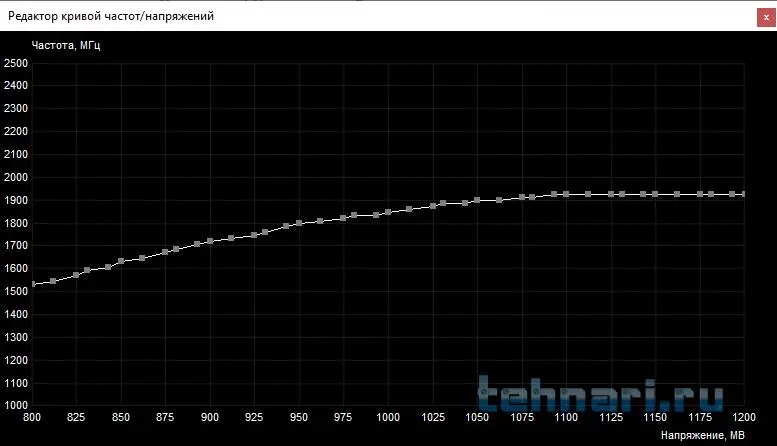The height and width of the screenshot is (446, 777).
Task: Click the 1125 voltage axis label
Action: coord(611,417)
